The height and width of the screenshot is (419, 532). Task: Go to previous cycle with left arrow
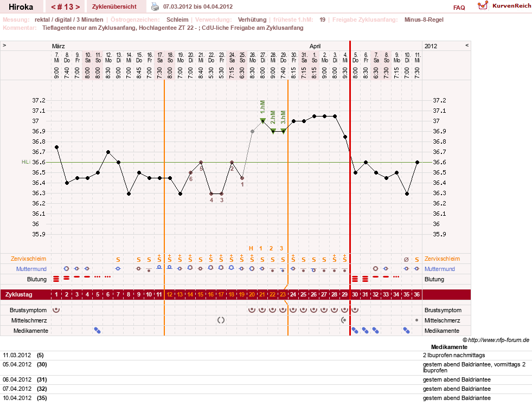pyautogui.click(x=53, y=7)
